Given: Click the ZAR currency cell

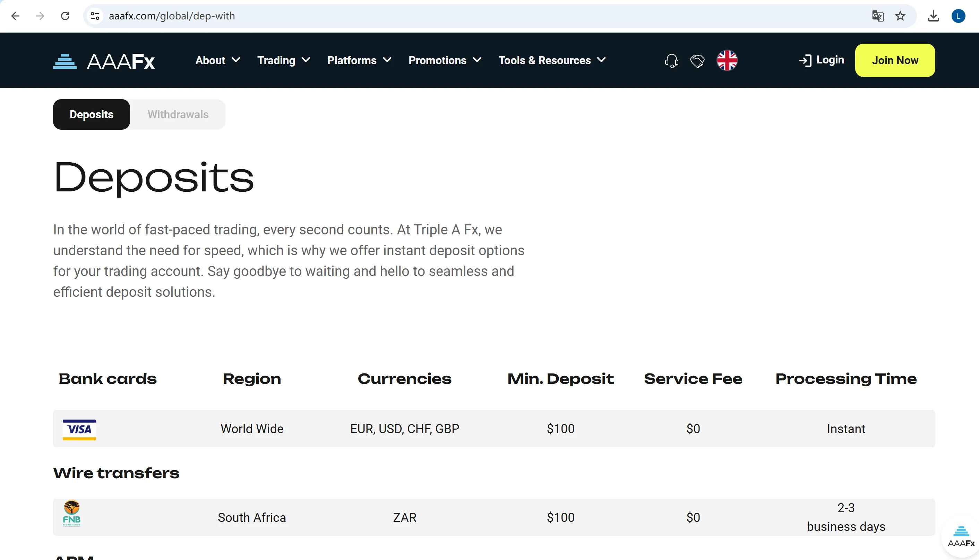Looking at the screenshot, I should [405, 518].
